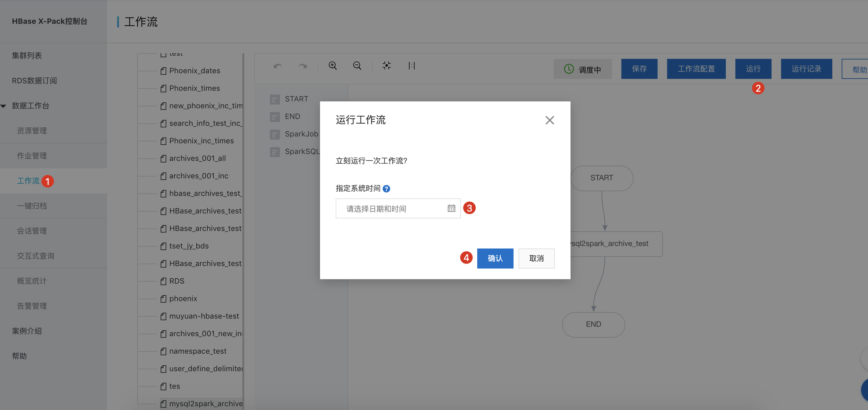Click the 确认 button
868x410 pixels.
click(495, 259)
